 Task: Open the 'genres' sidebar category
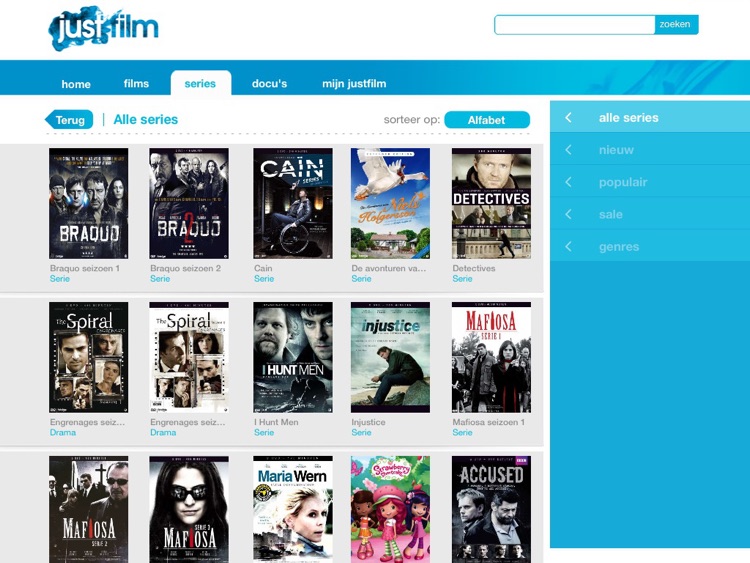(618, 246)
